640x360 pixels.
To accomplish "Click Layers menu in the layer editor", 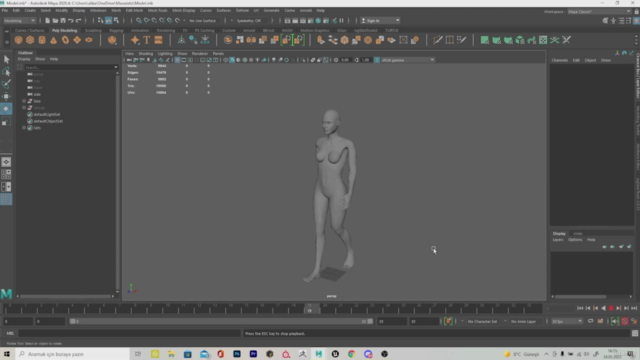I will click(x=558, y=240).
